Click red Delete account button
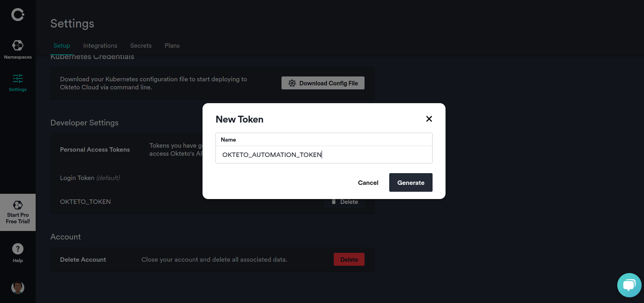Screen dimensions: 644x303 coord(349,260)
